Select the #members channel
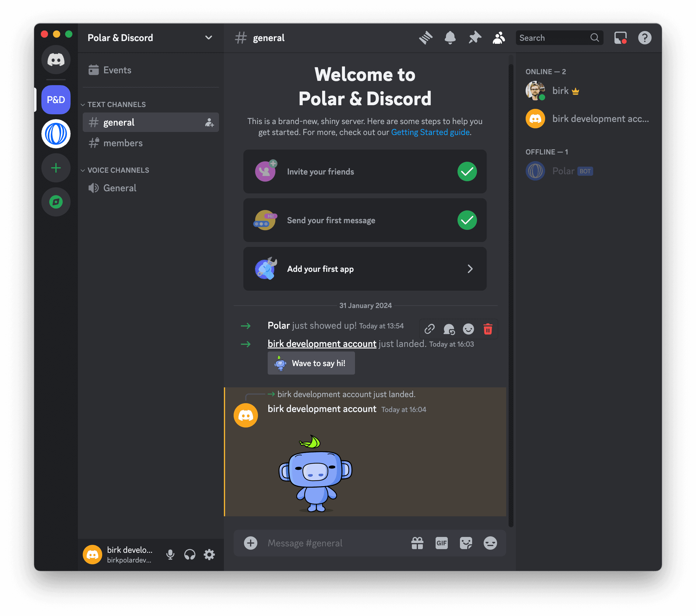 123,143
